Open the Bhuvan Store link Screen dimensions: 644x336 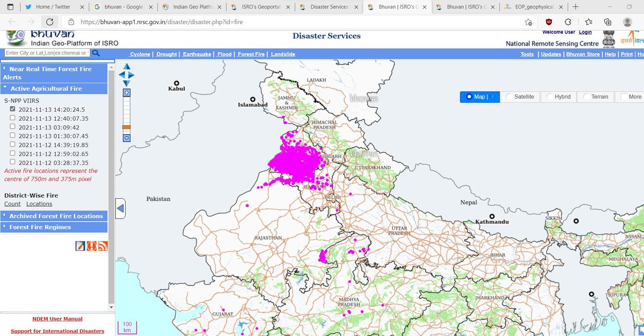583,54
